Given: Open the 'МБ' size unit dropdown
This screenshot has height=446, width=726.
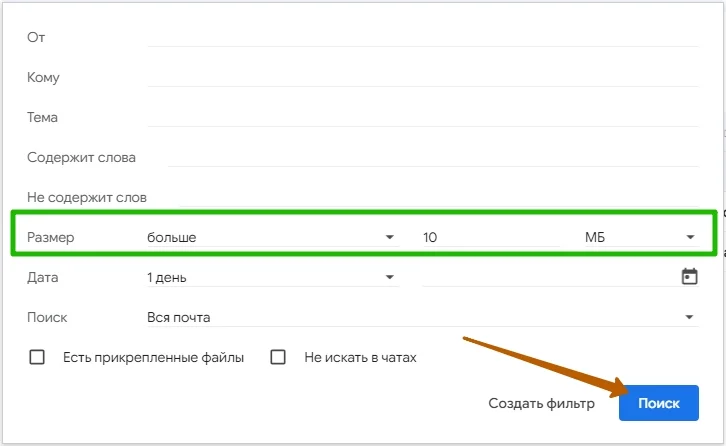Looking at the screenshot, I should click(x=640, y=238).
